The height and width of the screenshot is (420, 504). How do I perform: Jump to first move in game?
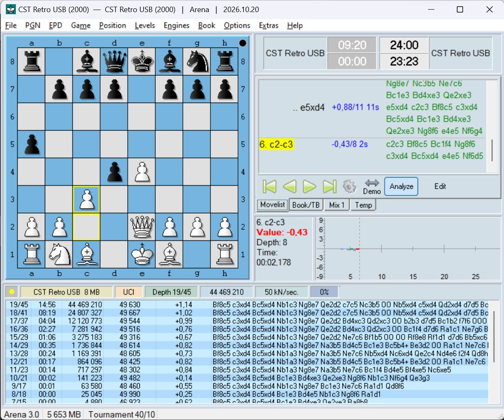point(269,186)
